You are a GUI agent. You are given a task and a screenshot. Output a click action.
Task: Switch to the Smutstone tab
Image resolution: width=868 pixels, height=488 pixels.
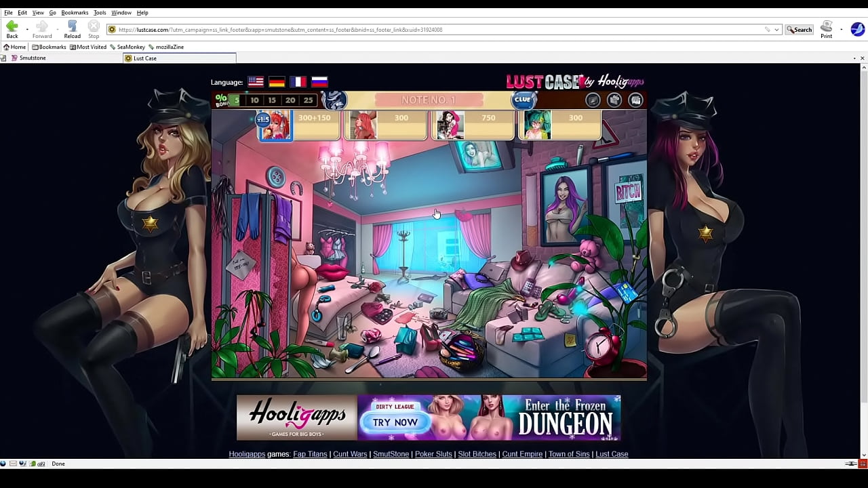[x=30, y=58]
